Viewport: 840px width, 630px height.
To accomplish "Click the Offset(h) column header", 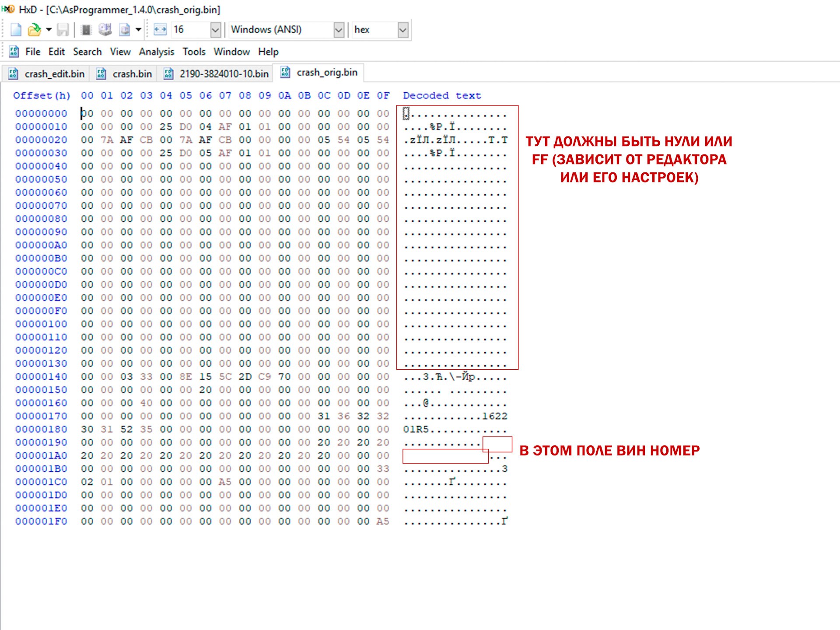I will 42,95.
